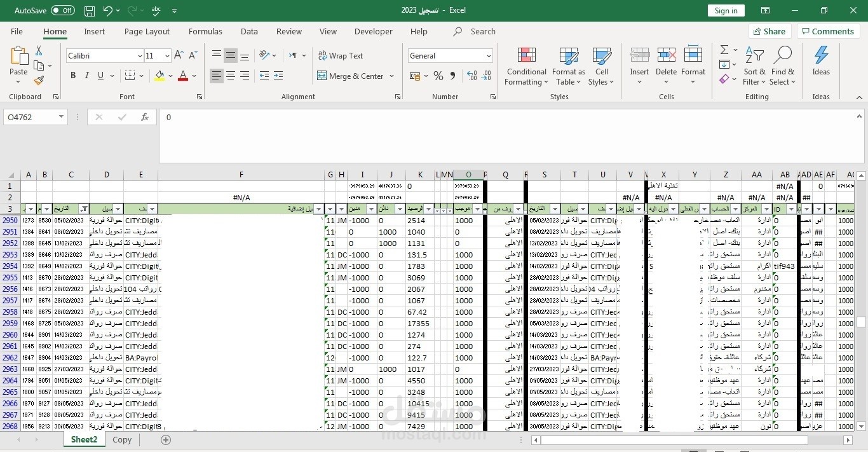Open Fill Color dropdown arrow

170,76
